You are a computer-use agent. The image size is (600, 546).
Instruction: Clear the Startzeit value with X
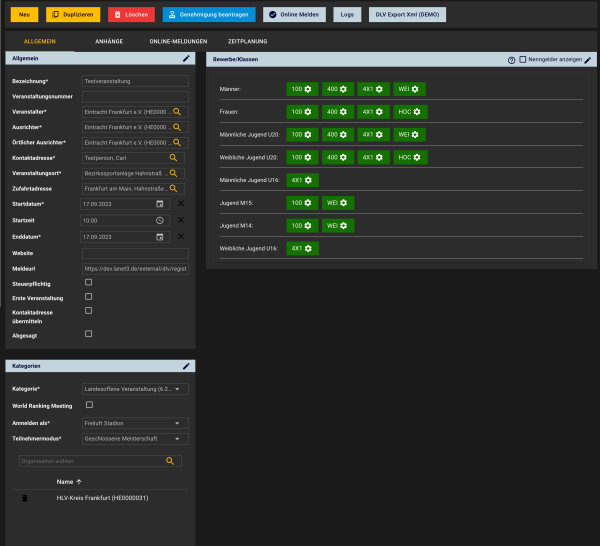tap(181, 220)
